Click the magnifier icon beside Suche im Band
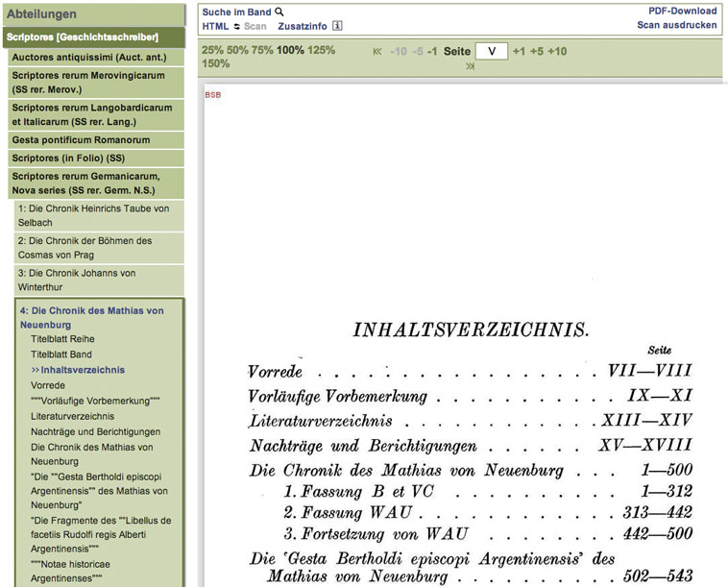 tap(280, 12)
